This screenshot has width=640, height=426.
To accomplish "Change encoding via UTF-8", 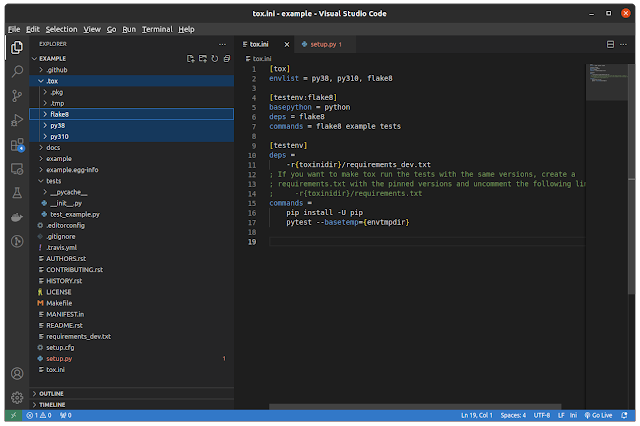I will coord(542,415).
